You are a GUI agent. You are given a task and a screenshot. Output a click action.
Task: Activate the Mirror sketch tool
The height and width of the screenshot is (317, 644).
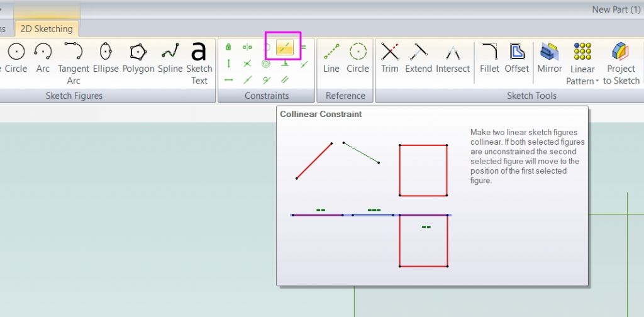point(550,58)
